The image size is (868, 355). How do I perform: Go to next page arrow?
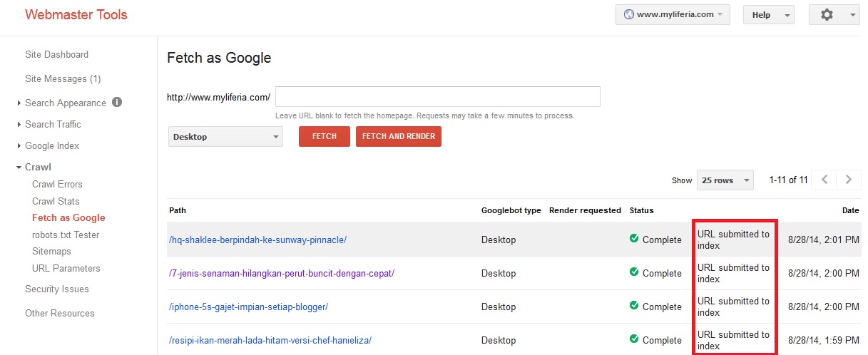tap(848, 180)
